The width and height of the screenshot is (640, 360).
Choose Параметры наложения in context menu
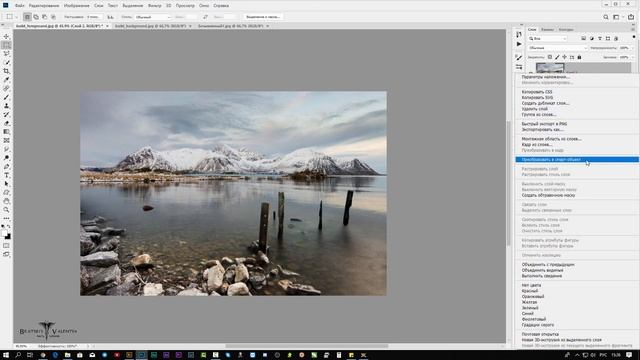click(546, 77)
